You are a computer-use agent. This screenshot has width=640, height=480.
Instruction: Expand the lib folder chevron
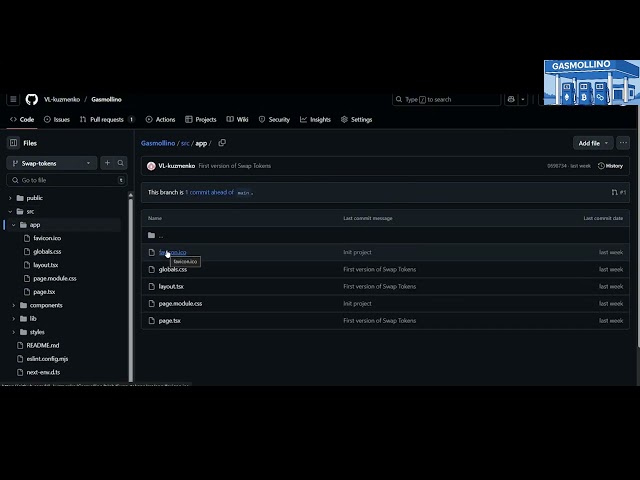(x=13, y=319)
